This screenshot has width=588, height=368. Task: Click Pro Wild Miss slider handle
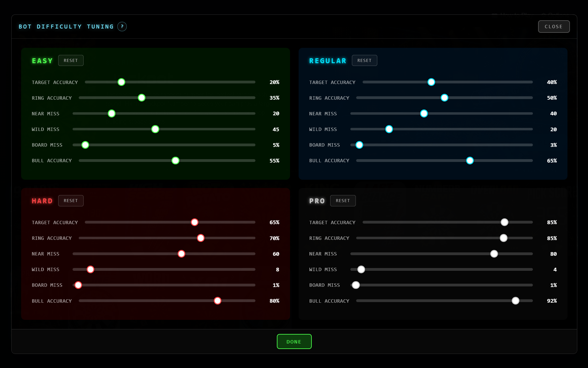coord(361,270)
